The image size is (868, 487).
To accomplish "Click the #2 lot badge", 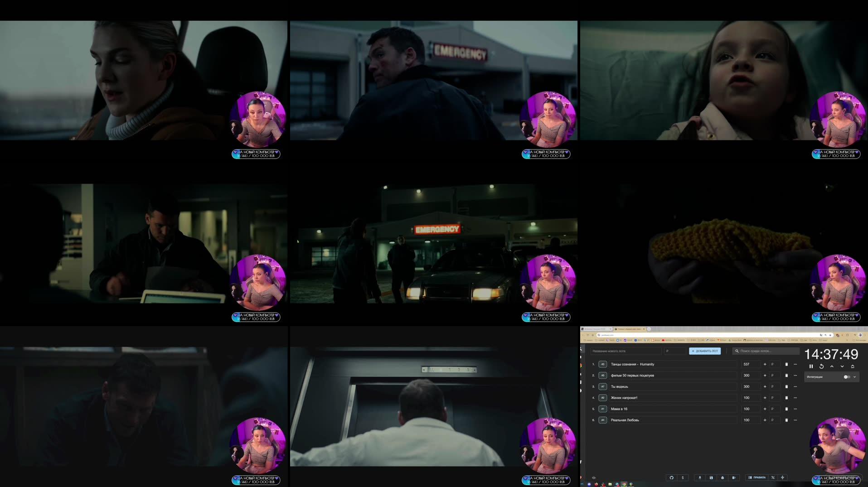I will point(602,398).
